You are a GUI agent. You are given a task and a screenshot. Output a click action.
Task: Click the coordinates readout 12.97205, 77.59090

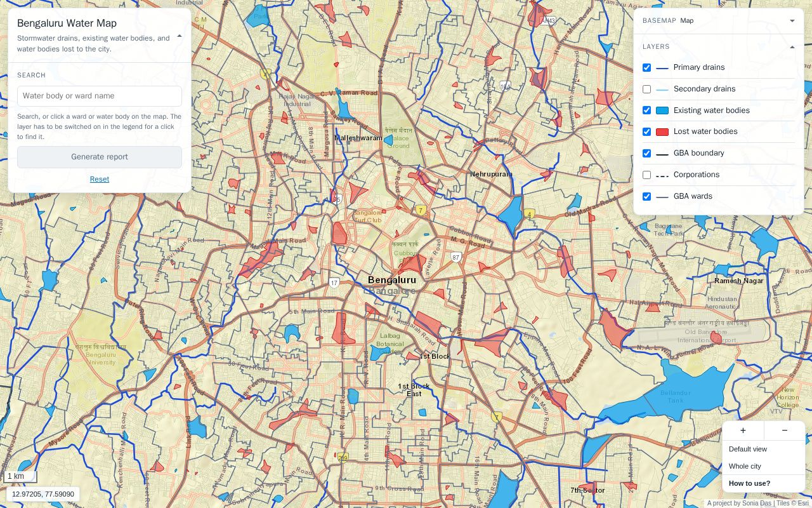tap(43, 494)
